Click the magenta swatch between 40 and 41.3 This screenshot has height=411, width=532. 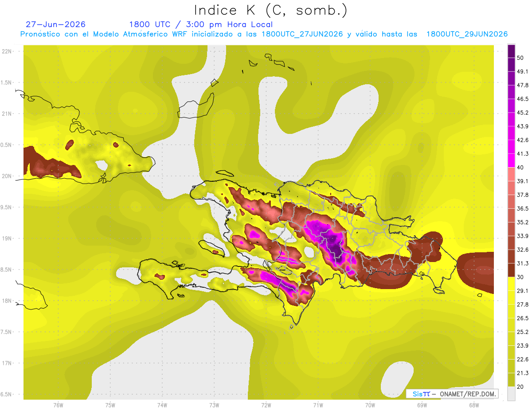(511, 160)
